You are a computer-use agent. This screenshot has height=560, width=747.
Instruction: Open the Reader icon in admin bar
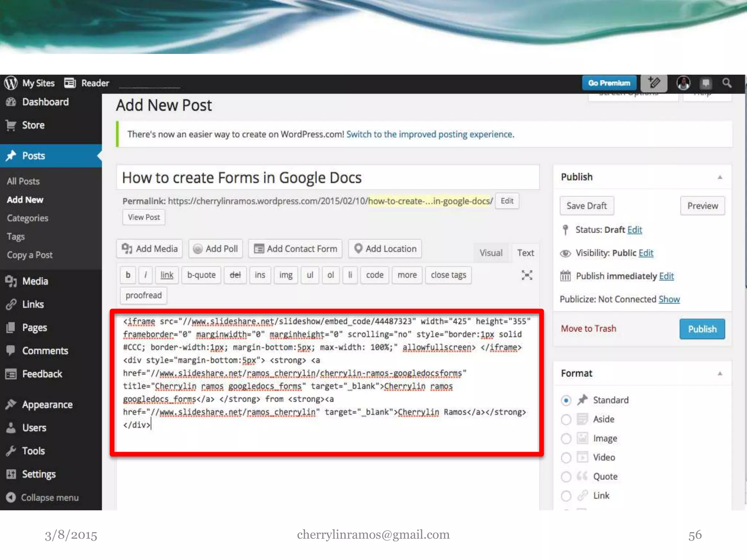pyautogui.click(x=70, y=83)
